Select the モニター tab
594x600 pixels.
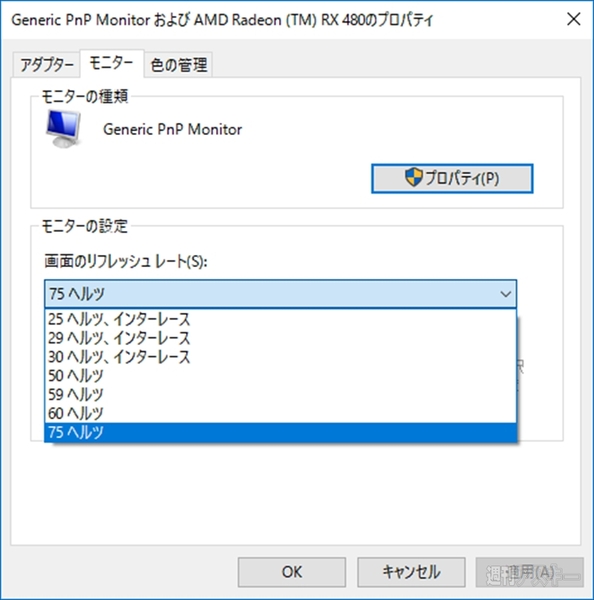pyautogui.click(x=111, y=63)
